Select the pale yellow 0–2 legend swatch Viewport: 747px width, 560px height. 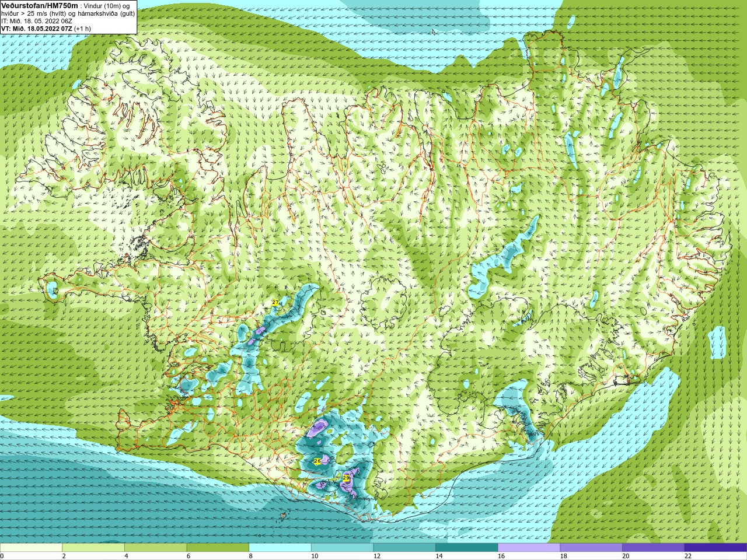click(x=31, y=548)
